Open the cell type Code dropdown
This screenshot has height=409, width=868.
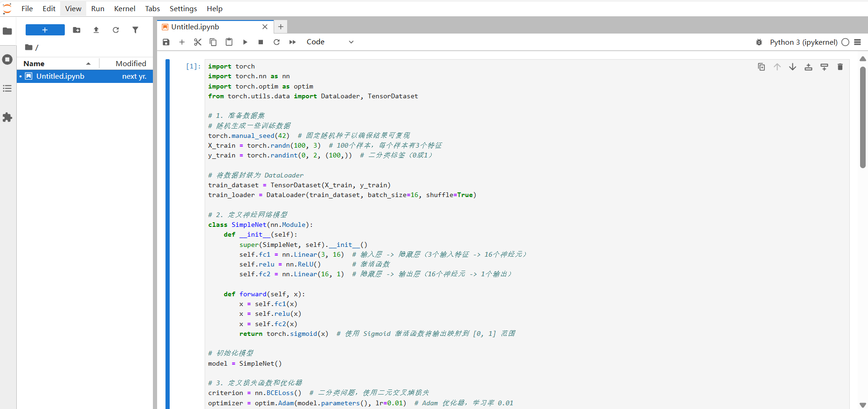pos(330,42)
